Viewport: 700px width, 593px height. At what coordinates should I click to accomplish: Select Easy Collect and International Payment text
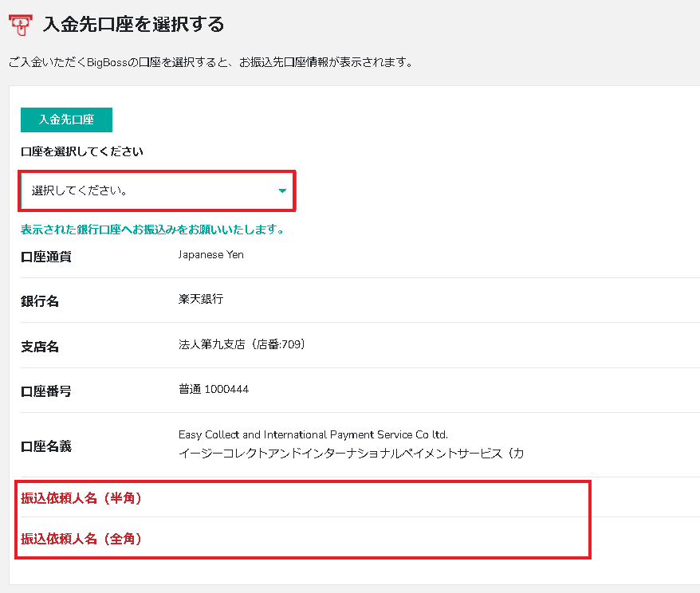point(313,434)
